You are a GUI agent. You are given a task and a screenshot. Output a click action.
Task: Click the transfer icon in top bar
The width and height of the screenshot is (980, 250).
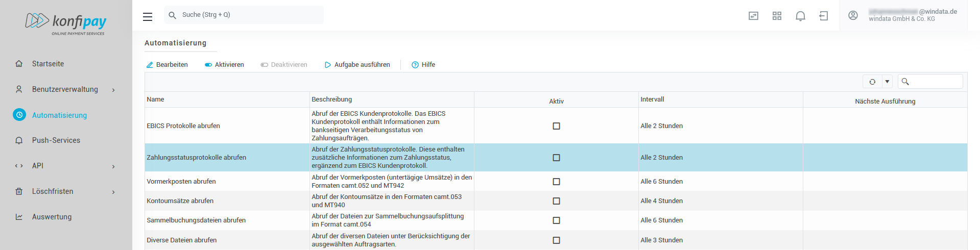[753, 16]
